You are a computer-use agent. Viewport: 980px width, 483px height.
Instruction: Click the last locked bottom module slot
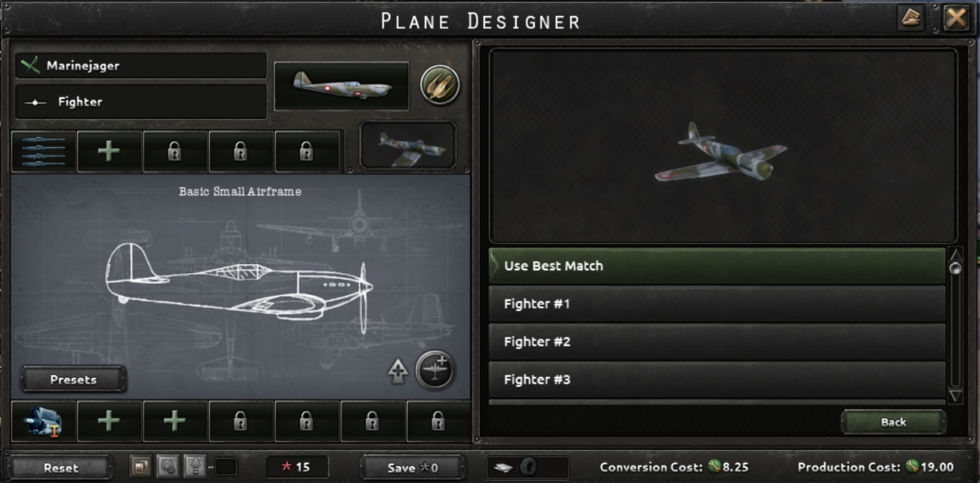(x=438, y=421)
